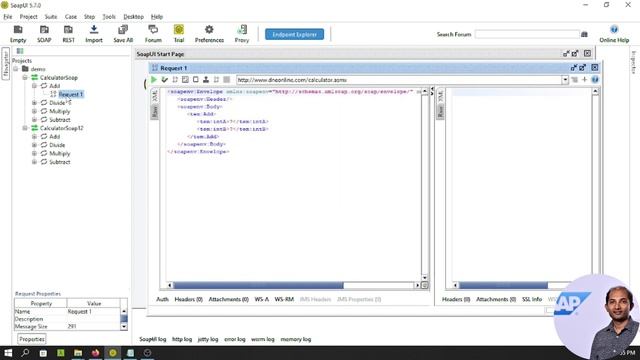This screenshot has height=360, width=640.
Task: Click the plus icon next to endpoint
Action: coord(584,80)
